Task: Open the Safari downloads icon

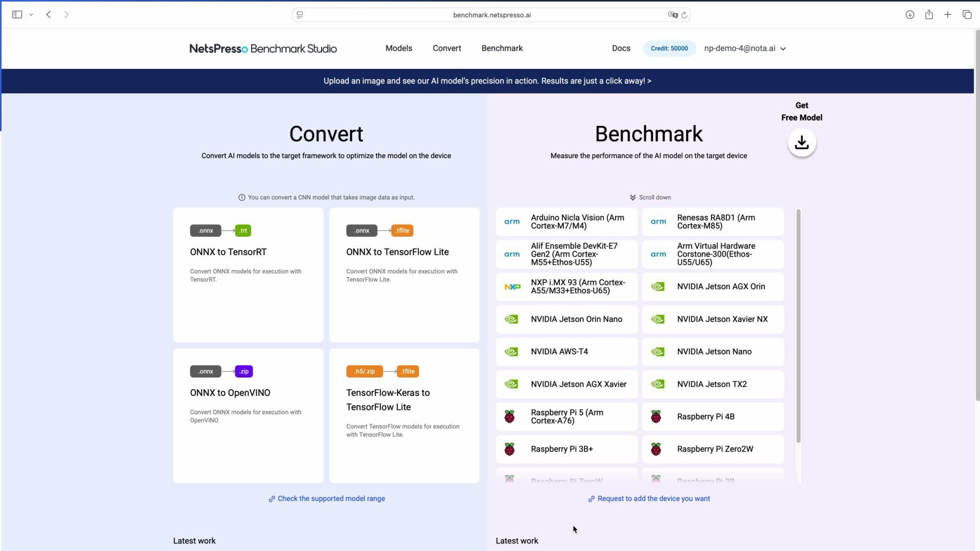Action: [910, 15]
